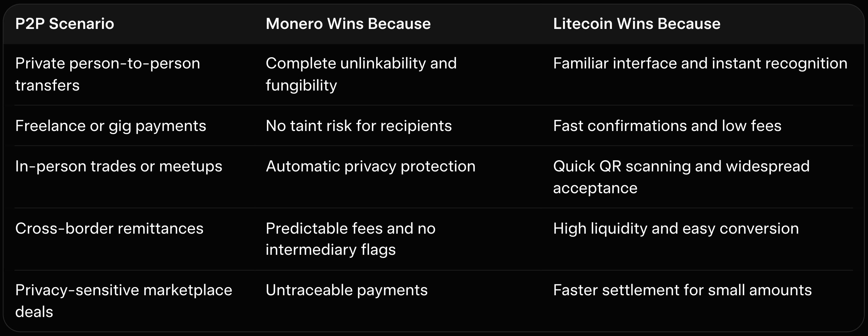
Task: Select In-person trades or meetups cell
Action: click(x=119, y=166)
